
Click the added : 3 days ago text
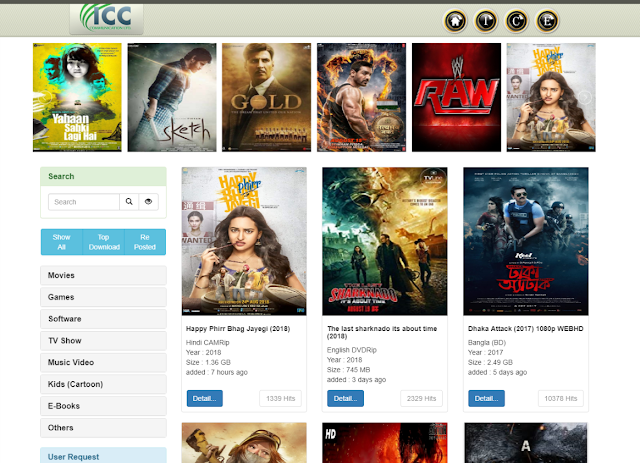click(356, 380)
